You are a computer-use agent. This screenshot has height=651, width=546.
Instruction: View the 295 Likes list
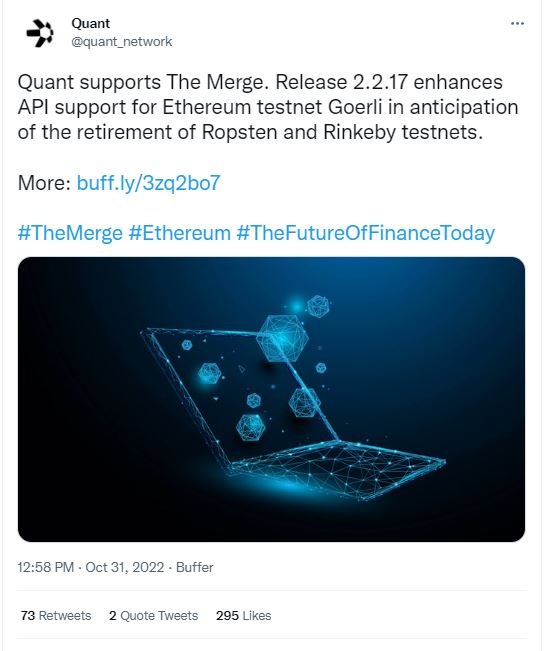pos(243,615)
